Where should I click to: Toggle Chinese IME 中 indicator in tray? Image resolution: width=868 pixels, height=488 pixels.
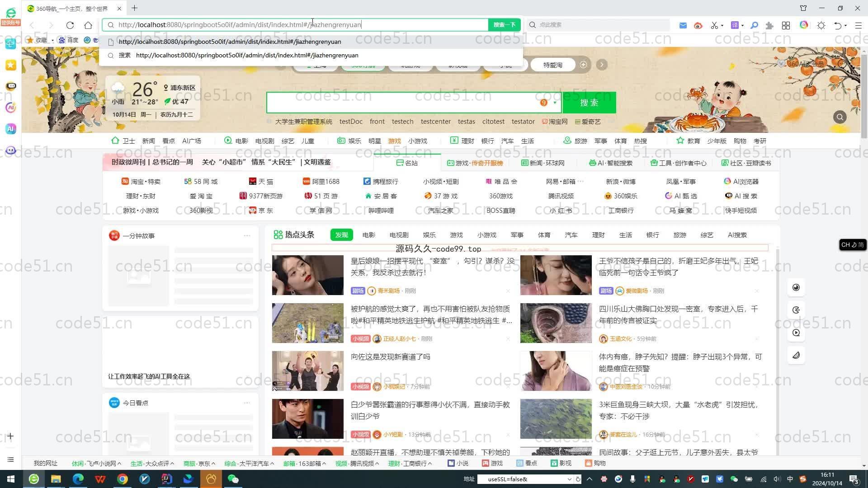pos(790,479)
